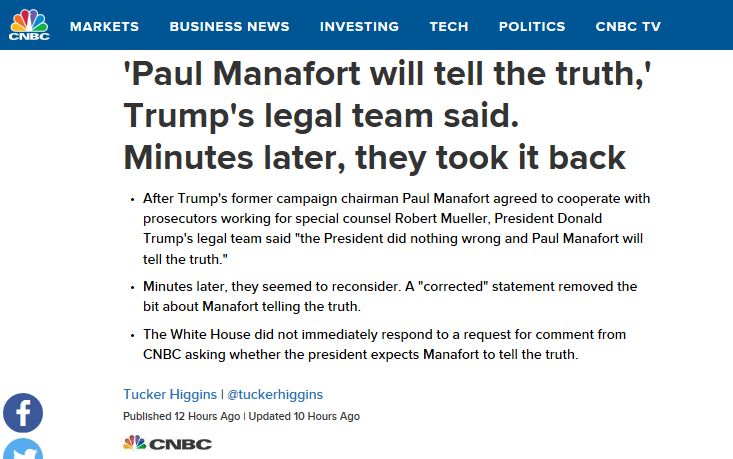Click the CNBC source logo under the byline
Viewport: 733px width, 459px height.
(x=167, y=443)
